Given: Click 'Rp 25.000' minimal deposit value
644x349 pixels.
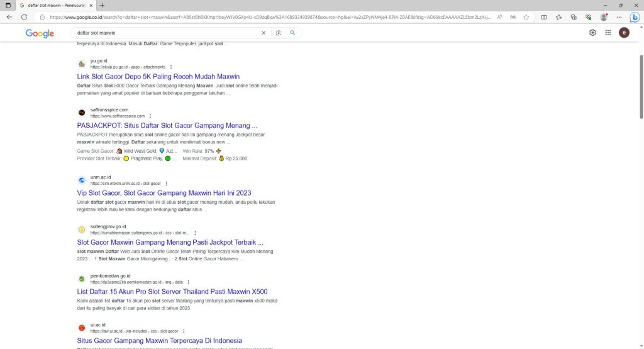Looking at the screenshot, I should [x=236, y=158].
